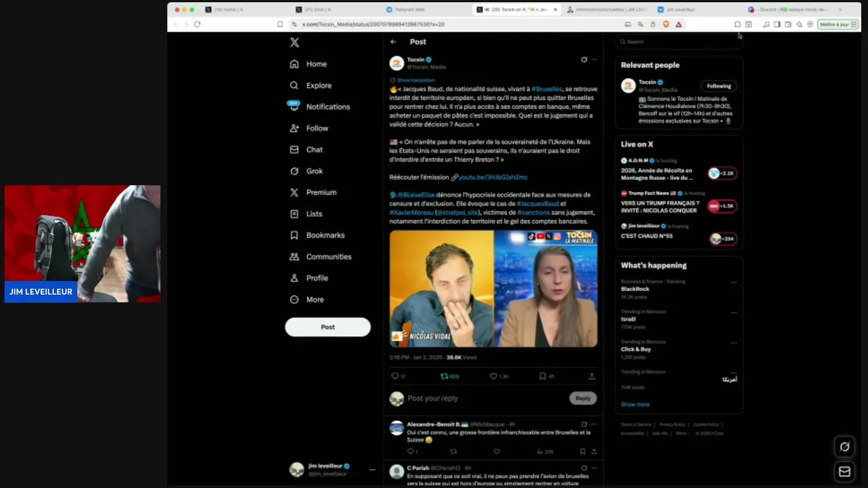The image size is (868, 488).
Task: Play the Tocsin La Matinale video
Action: click(x=493, y=289)
